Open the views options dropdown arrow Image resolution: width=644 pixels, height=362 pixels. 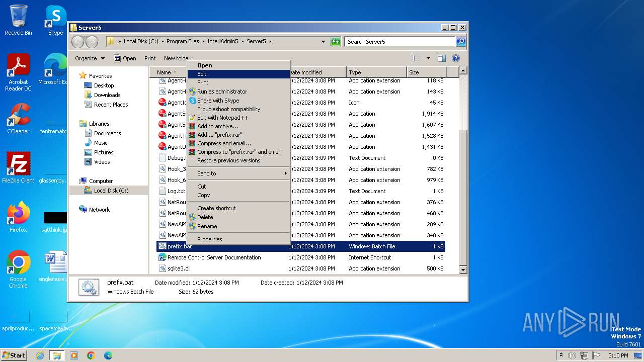428,58
